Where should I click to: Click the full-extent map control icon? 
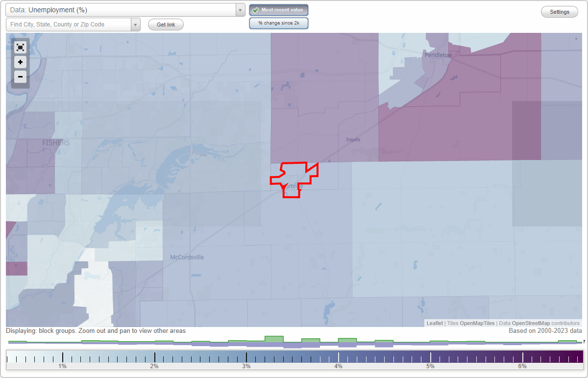coord(20,47)
